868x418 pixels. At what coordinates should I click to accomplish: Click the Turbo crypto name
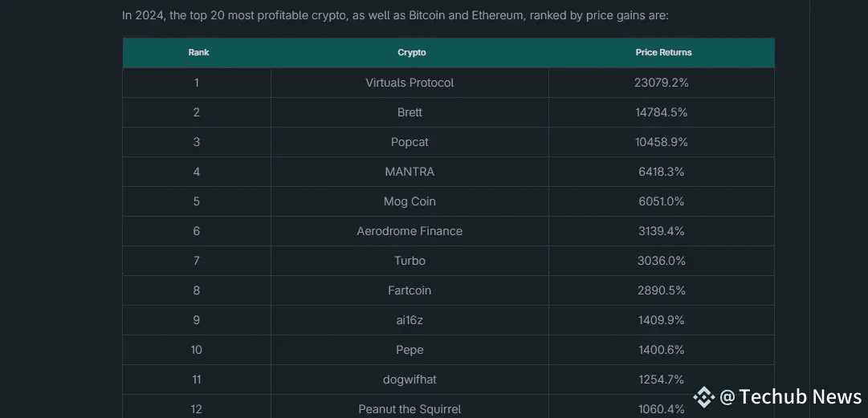point(410,261)
